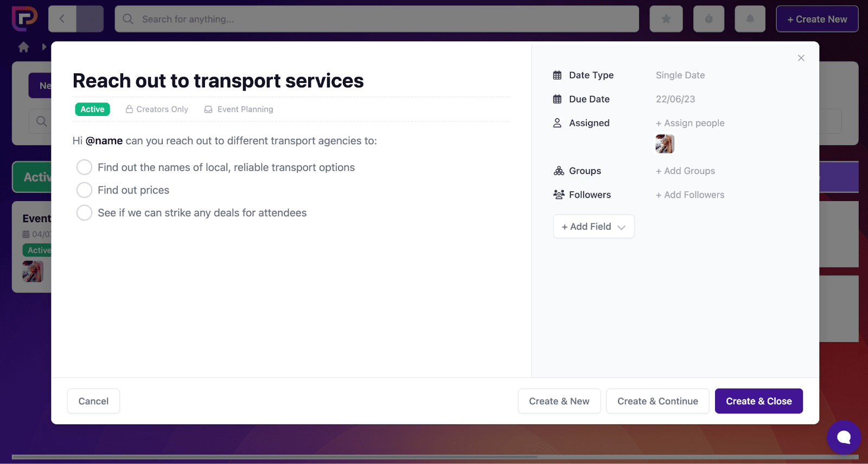Click the Cancel button
Screen dimensions: 868x464
click(93, 401)
